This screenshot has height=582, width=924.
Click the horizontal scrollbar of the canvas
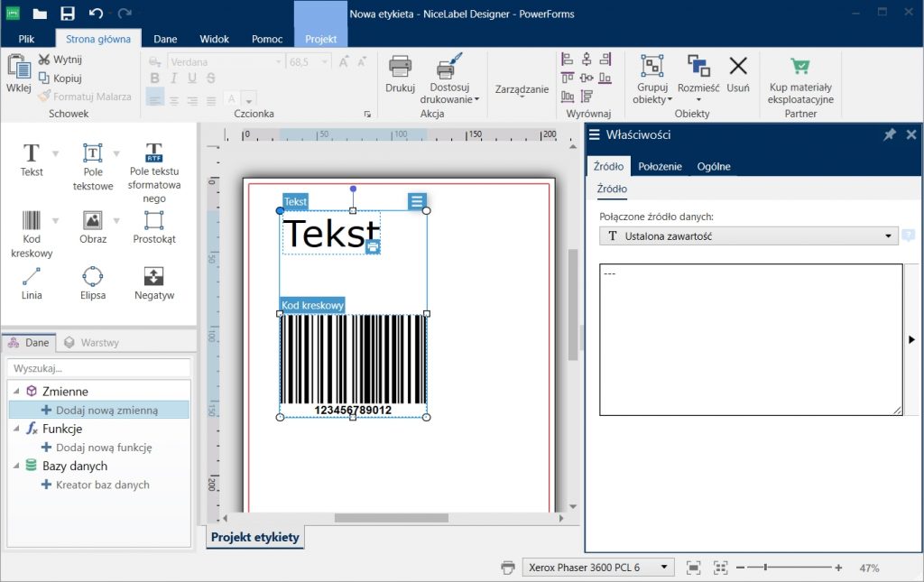coord(392,518)
